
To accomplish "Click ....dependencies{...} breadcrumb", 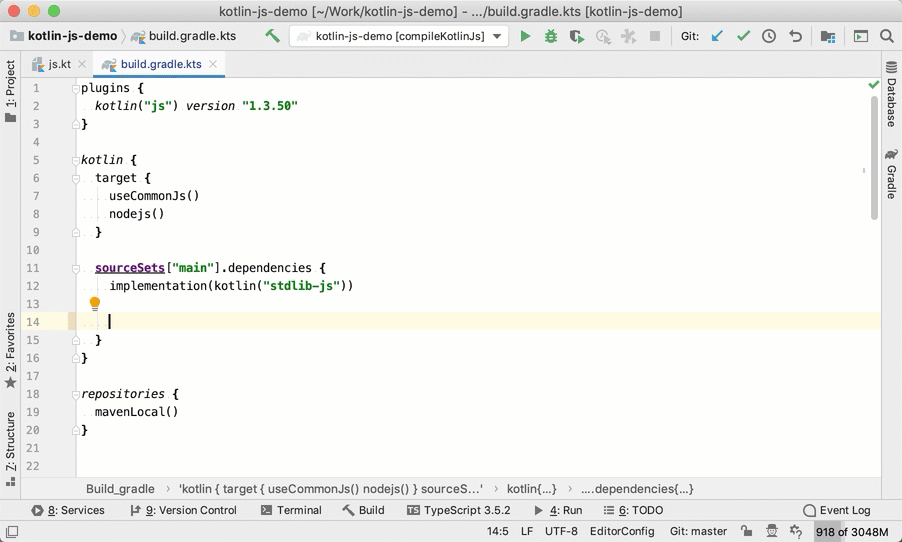I will (637, 489).
